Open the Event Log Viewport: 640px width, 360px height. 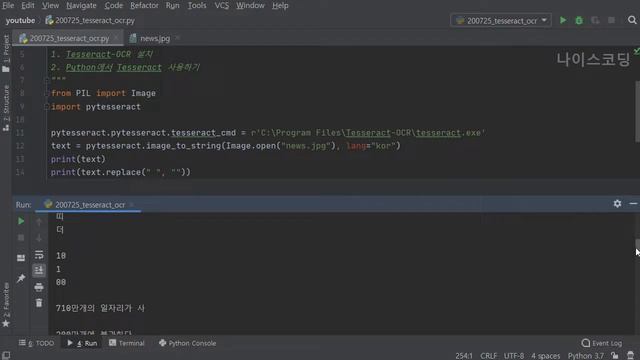pos(602,343)
